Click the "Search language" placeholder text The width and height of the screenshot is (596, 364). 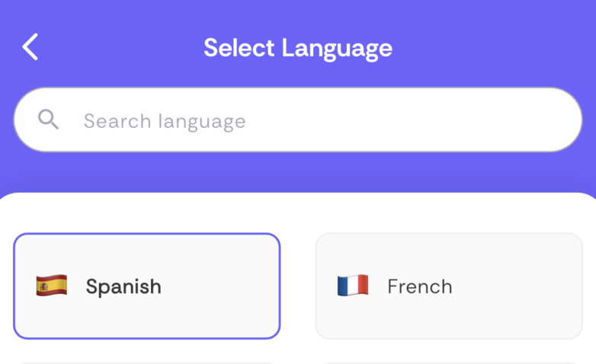tap(165, 120)
